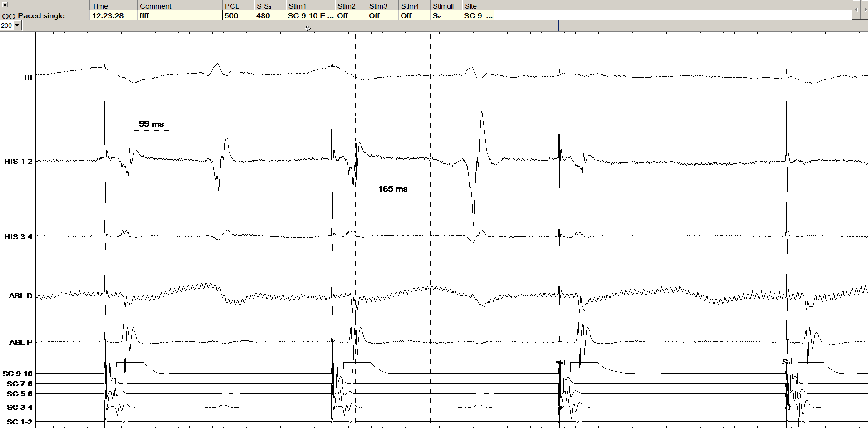
Task: Select the ABL P channel label
Action: [x=21, y=343]
